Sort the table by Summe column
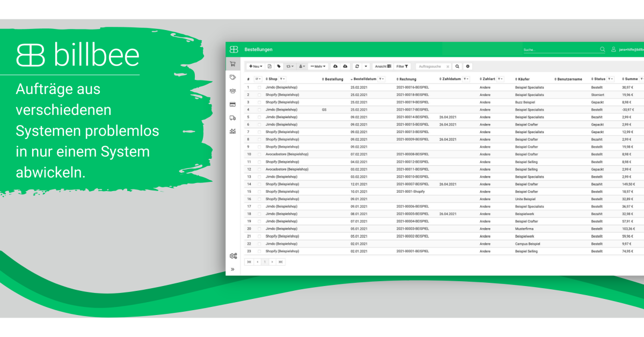 pos(630,79)
